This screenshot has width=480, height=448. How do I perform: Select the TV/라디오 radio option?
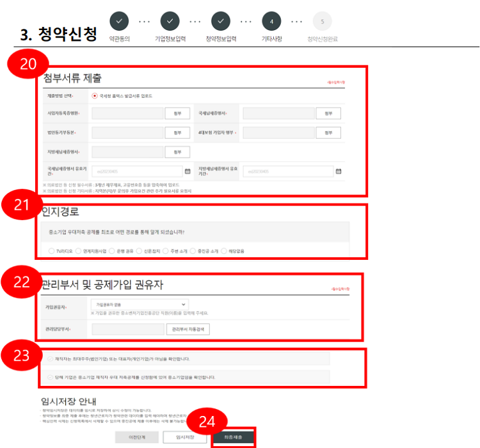click(x=52, y=251)
